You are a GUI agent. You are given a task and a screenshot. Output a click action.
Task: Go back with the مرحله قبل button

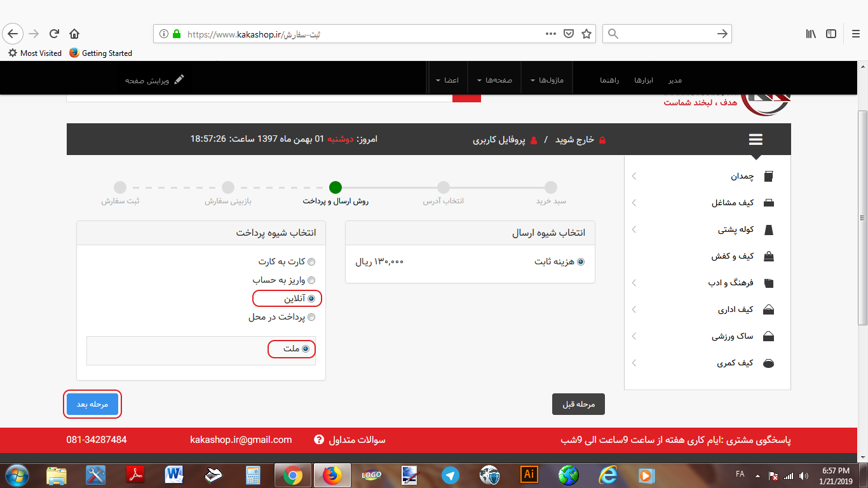tap(578, 404)
